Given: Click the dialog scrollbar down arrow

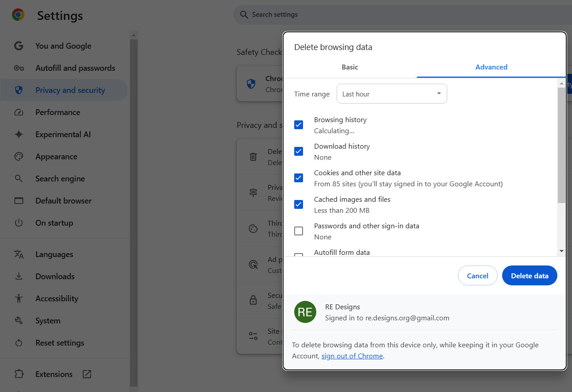Looking at the screenshot, I should coord(561,251).
